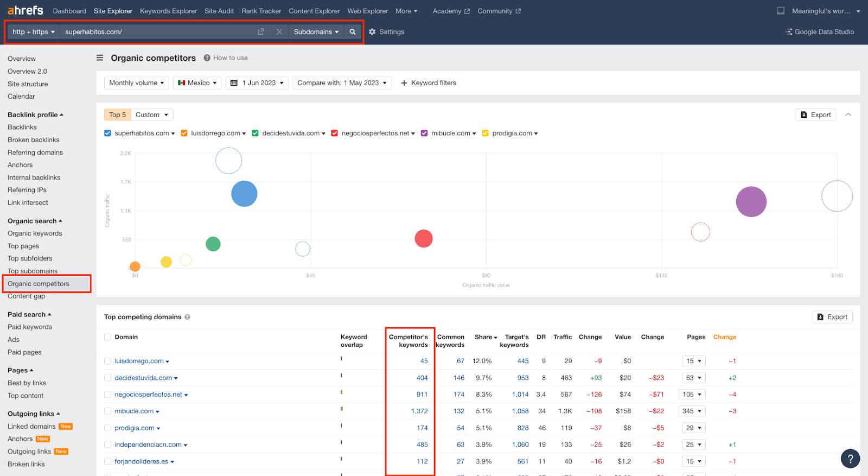Click the monitor icon in top bar
The image size is (868, 476).
tap(781, 11)
